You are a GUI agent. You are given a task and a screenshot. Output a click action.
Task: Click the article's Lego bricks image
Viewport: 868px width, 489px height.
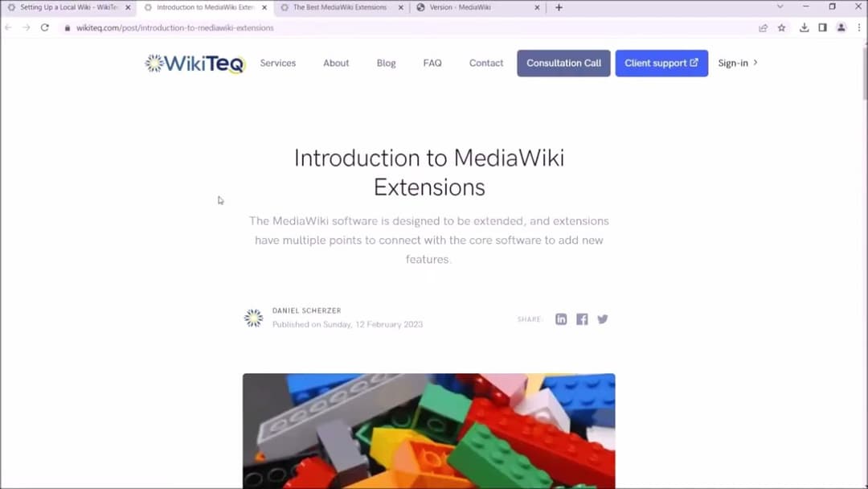coord(428,430)
